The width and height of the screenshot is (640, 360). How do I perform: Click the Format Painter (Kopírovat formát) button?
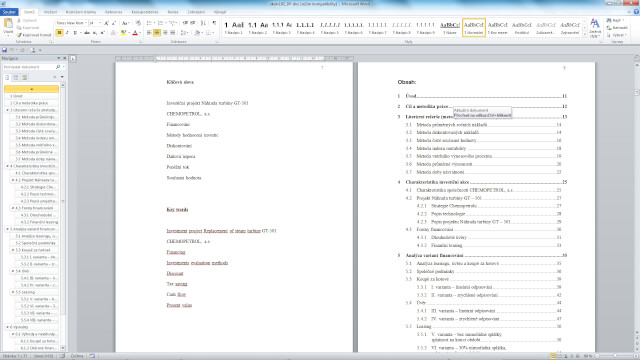pos(34,35)
